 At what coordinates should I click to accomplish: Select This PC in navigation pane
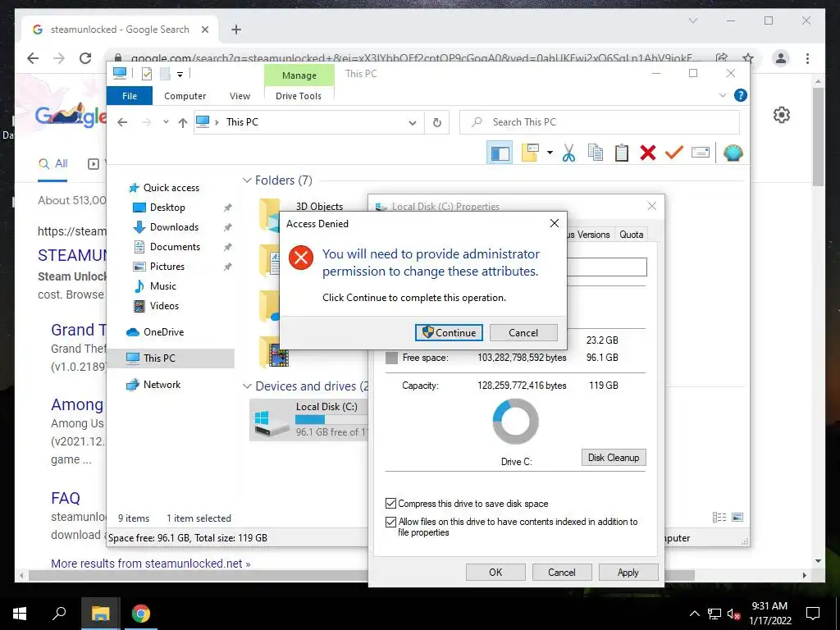point(159,358)
